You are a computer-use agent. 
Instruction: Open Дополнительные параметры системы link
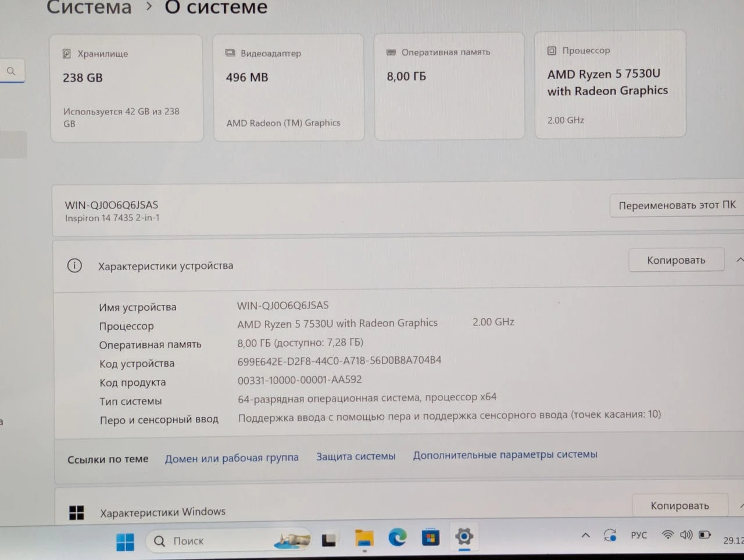point(505,455)
